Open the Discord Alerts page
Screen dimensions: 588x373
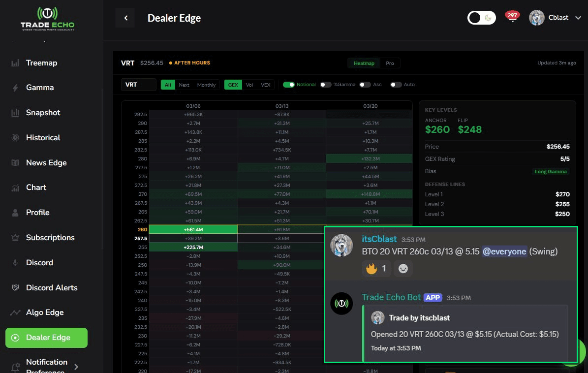(x=51, y=287)
